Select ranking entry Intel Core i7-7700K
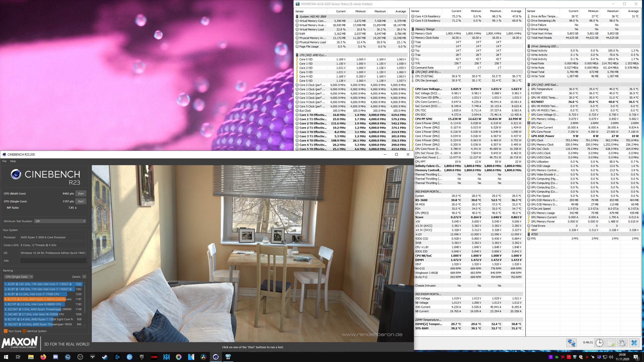 [x=43, y=294]
